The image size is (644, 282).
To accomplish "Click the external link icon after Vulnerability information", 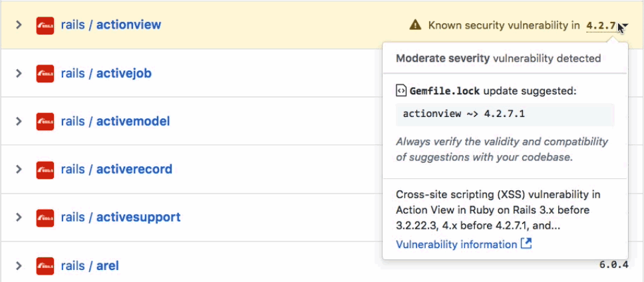I will tap(526, 244).
